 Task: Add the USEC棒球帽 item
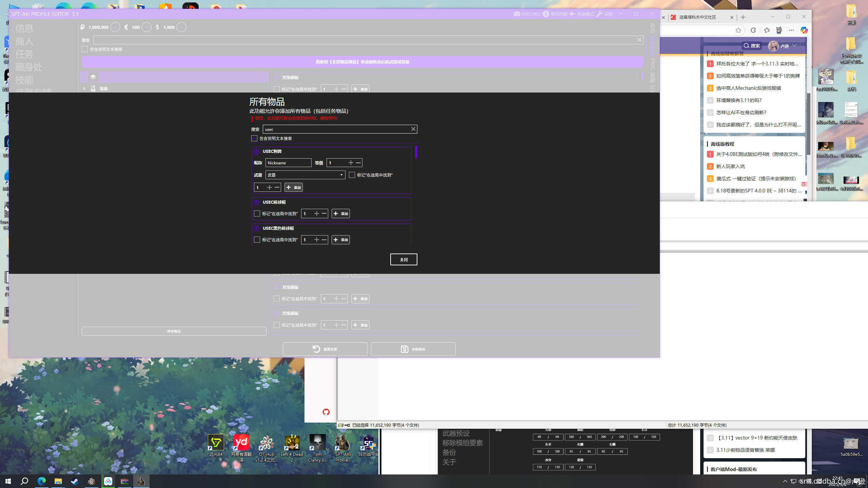pyautogui.click(x=341, y=213)
